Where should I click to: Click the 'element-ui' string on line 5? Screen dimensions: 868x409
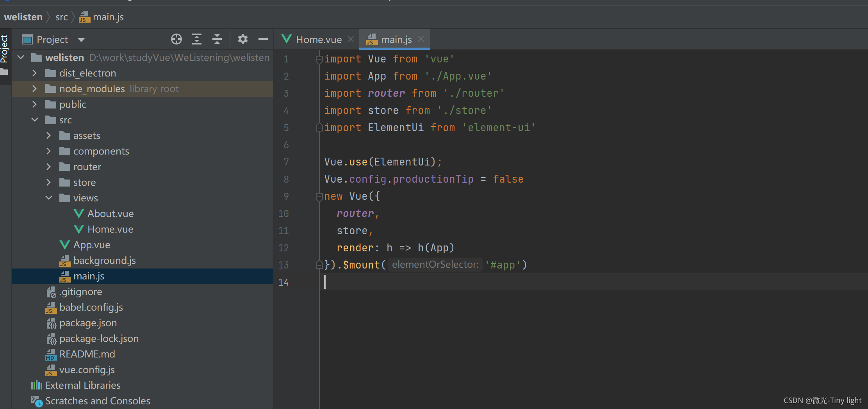(499, 128)
